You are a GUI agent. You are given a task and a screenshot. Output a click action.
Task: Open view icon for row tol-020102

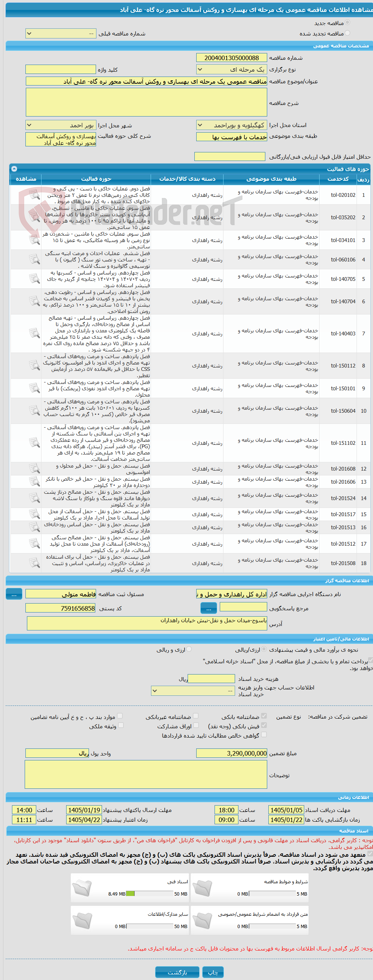34,195
